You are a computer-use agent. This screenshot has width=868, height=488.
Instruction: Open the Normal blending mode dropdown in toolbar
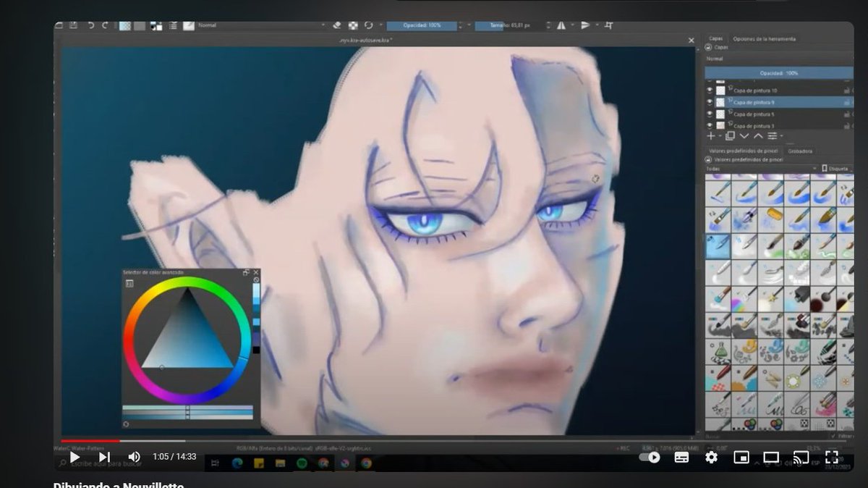(x=263, y=25)
